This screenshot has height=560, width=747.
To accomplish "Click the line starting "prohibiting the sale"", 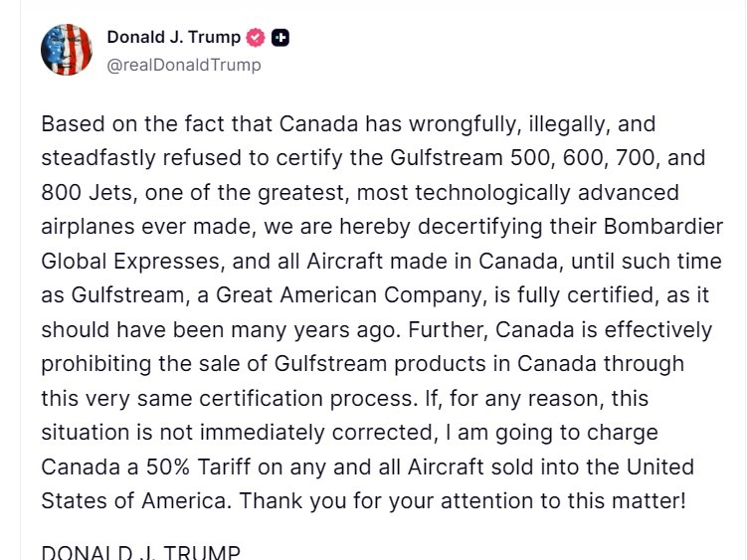I will 363,363.
